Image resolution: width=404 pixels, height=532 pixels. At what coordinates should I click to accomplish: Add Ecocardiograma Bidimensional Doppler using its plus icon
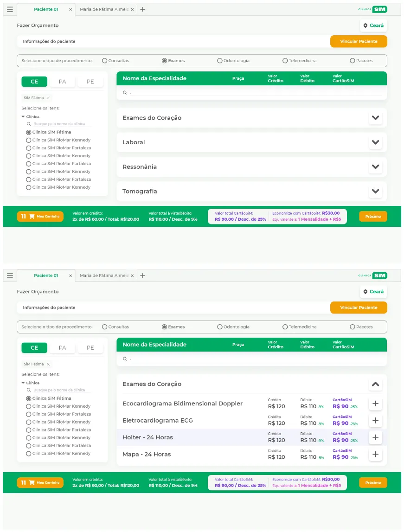pos(375,404)
